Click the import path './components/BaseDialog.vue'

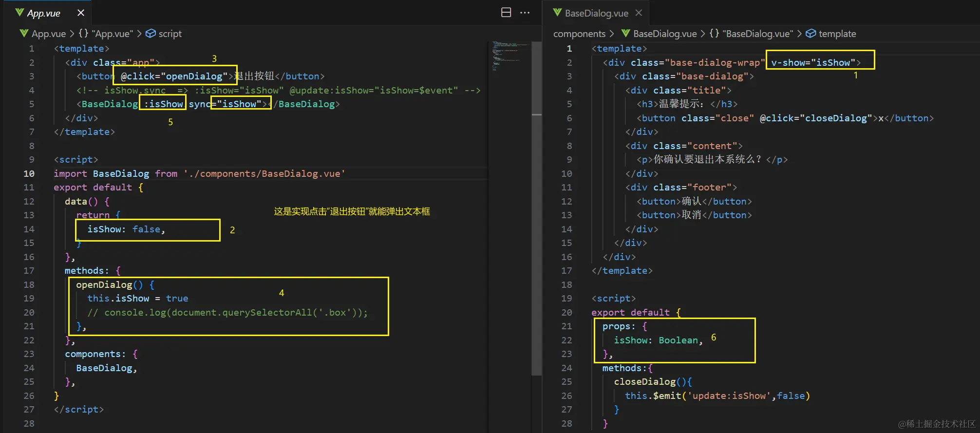pyautogui.click(x=264, y=174)
